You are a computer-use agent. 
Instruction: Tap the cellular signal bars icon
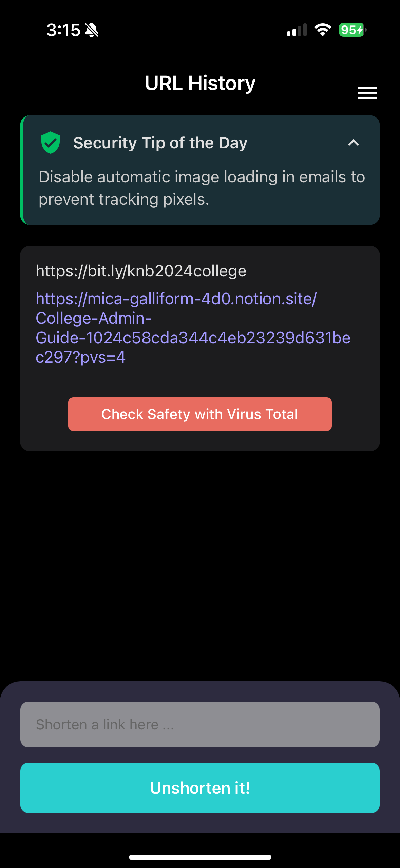tap(297, 30)
